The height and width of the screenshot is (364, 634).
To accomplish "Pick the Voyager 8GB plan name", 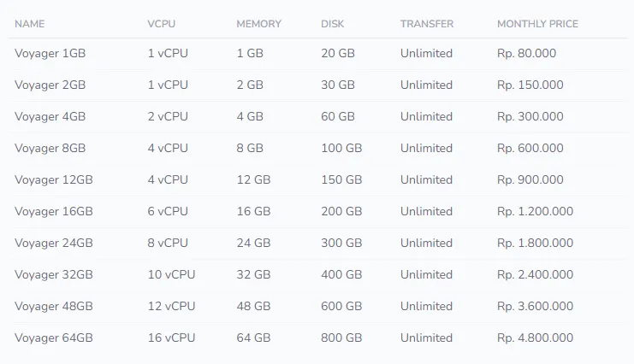I will (50, 149).
